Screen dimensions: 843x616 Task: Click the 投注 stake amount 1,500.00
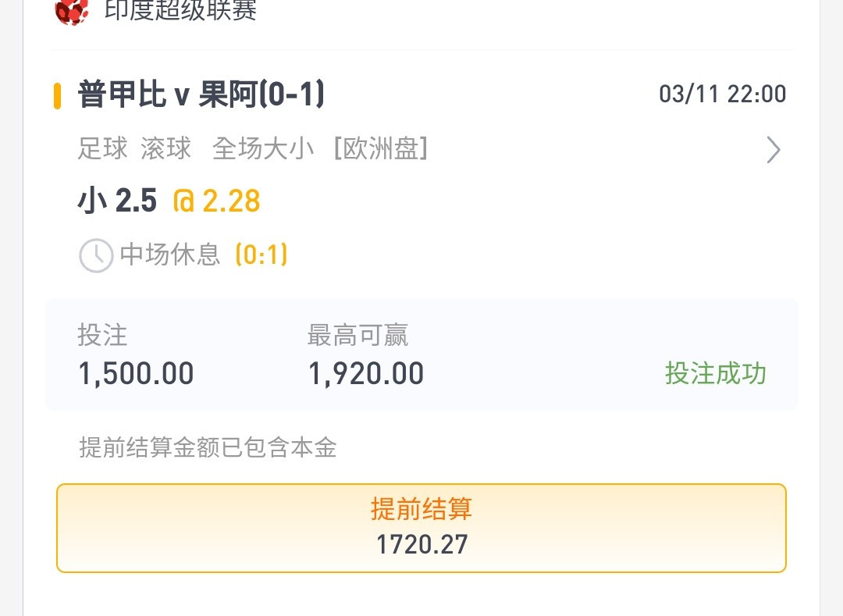pyautogui.click(x=136, y=373)
